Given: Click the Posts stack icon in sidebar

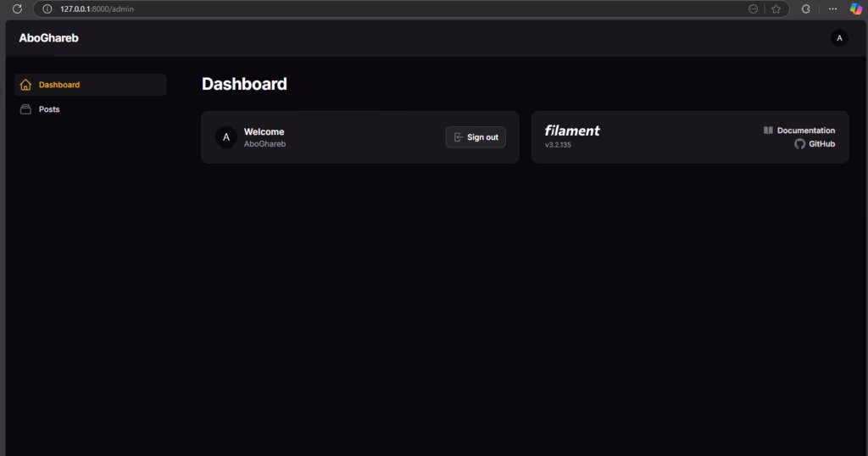Looking at the screenshot, I should point(25,109).
